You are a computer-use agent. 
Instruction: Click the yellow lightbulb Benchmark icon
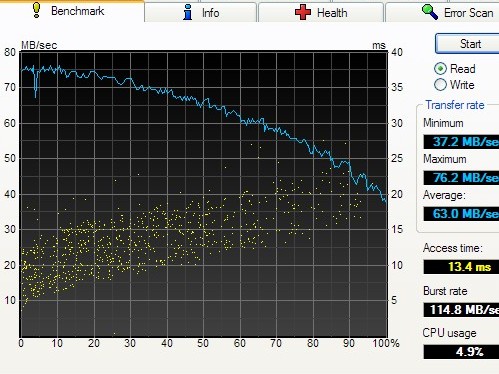37,10
